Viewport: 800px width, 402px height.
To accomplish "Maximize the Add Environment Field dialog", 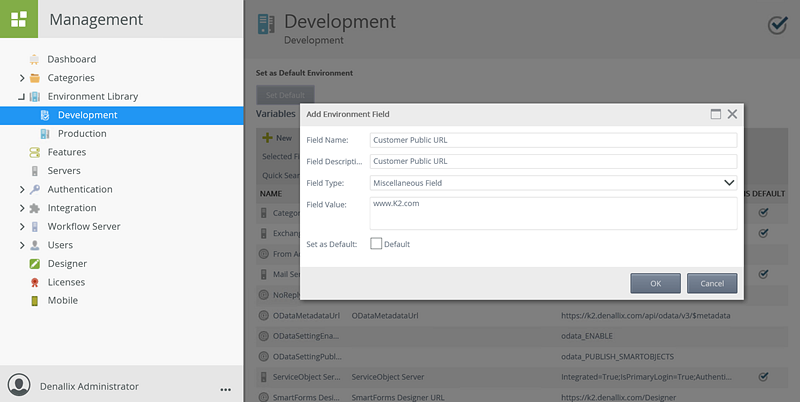I will (x=716, y=115).
